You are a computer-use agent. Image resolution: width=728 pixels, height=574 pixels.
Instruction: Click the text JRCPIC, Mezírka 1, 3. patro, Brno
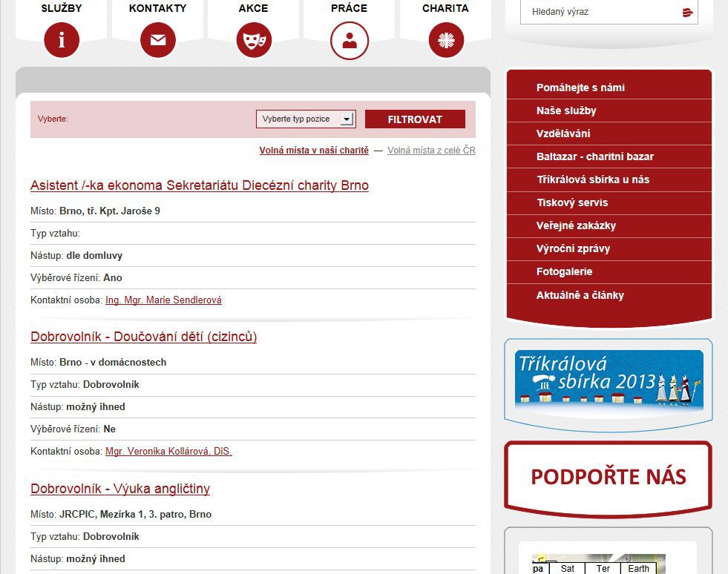tap(136, 514)
